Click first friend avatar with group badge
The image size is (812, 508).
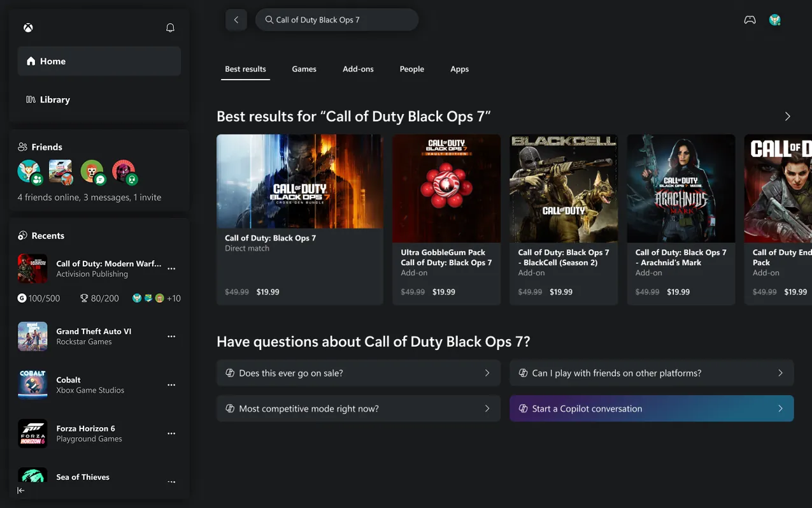[29, 171]
